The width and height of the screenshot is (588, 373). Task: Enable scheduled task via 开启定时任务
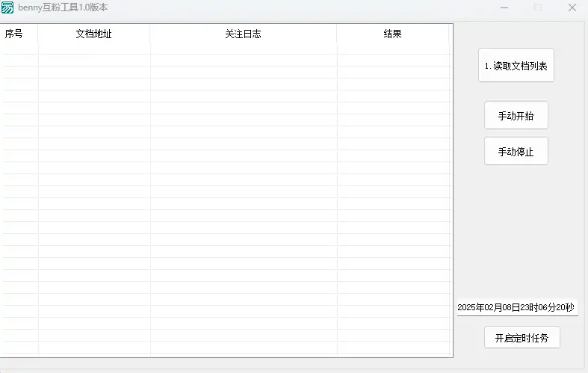(522, 338)
